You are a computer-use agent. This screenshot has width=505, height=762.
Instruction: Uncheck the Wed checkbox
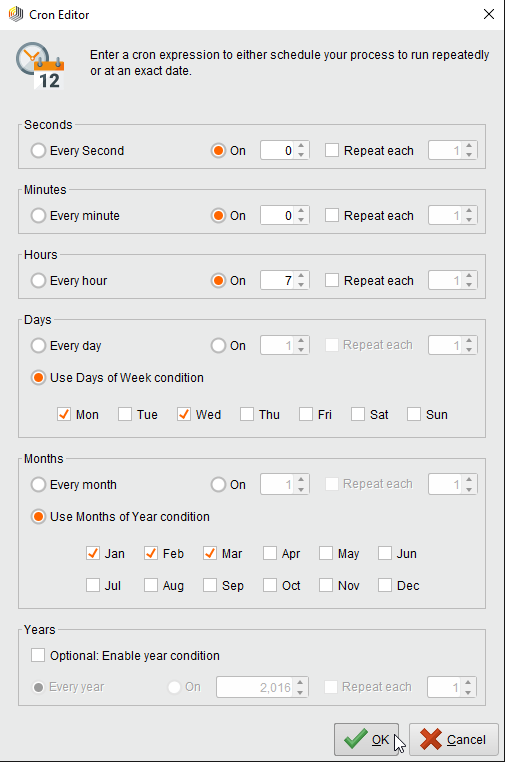[x=184, y=415]
